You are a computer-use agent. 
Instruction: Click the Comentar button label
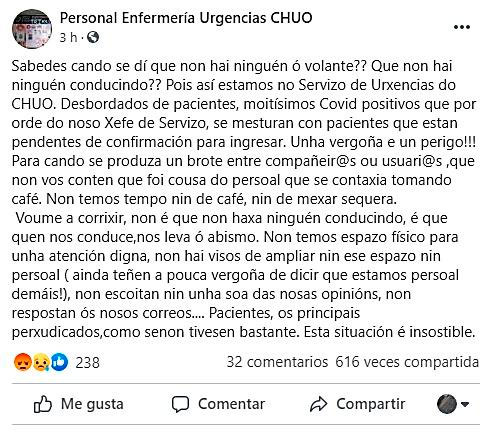click(232, 404)
